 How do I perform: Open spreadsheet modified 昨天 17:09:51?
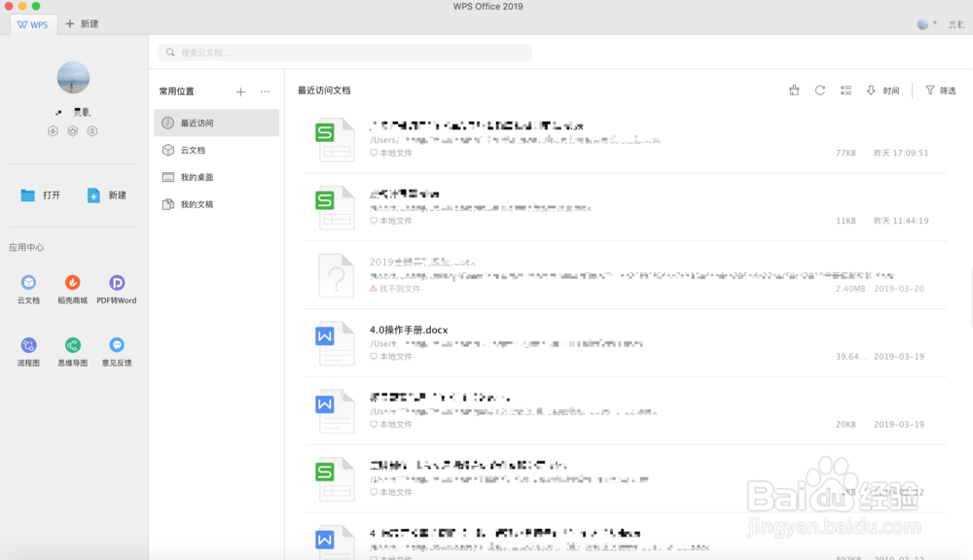tap(625, 139)
